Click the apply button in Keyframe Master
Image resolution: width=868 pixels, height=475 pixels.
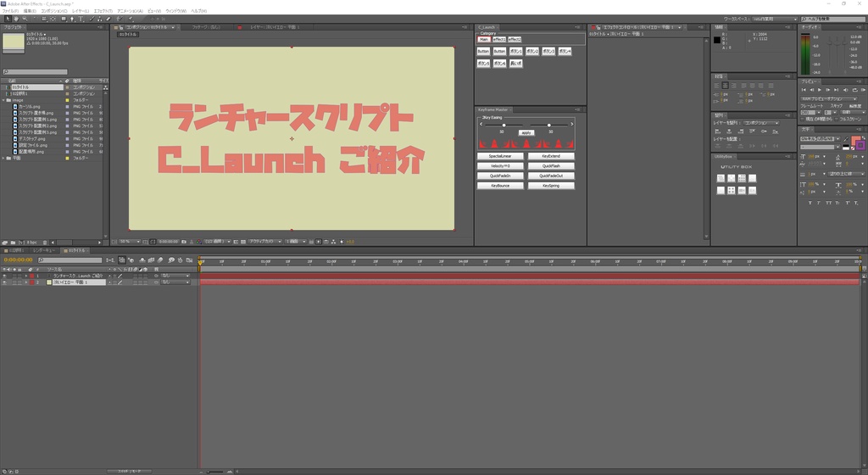(x=526, y=133)
